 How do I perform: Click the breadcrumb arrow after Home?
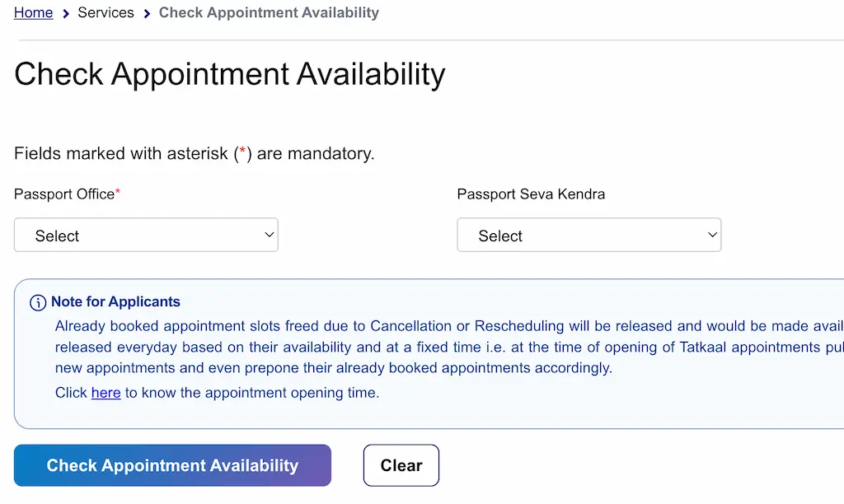pyautogui.click(x=64, y=12)
